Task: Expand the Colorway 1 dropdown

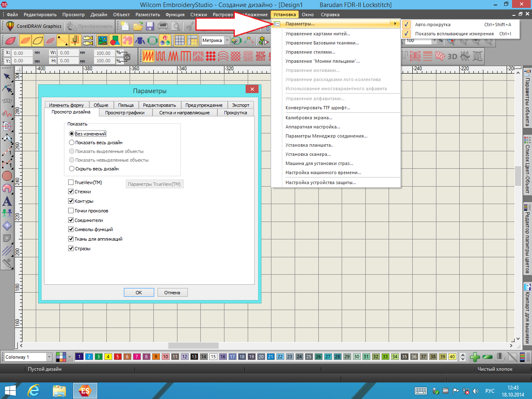Action: [49, 357]
